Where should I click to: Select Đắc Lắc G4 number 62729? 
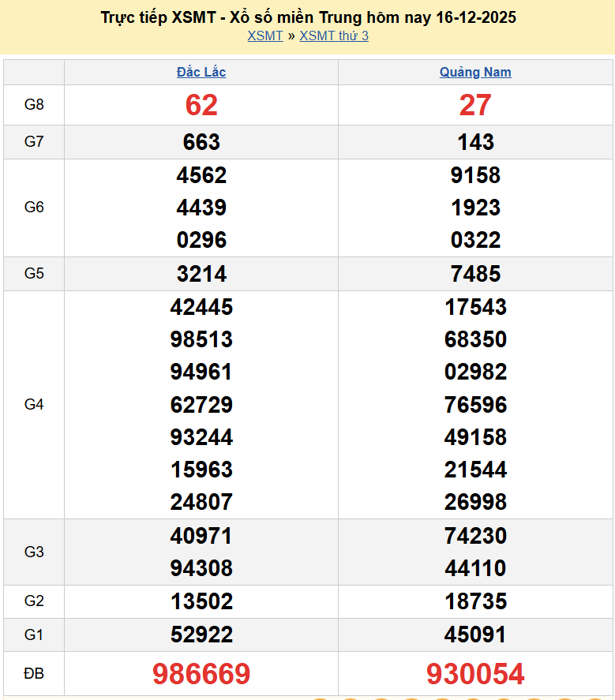[201, 405]
